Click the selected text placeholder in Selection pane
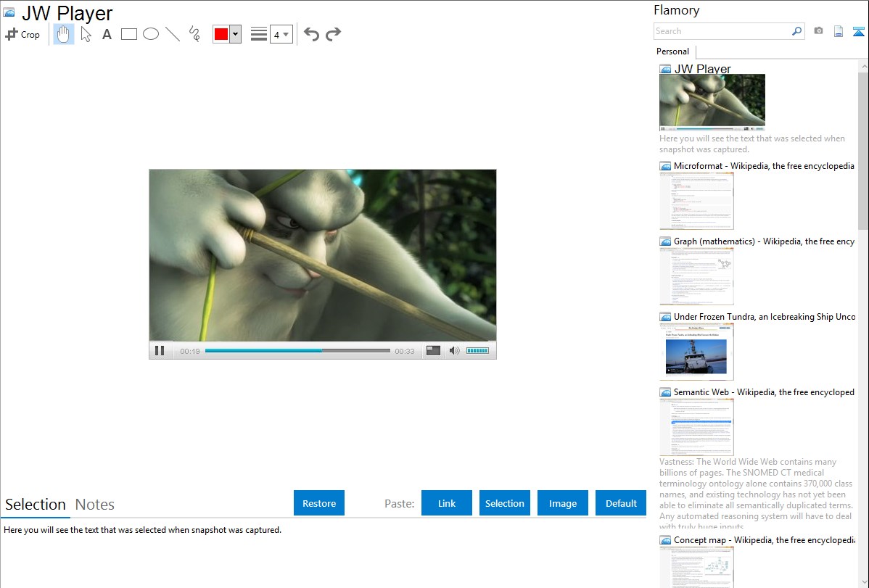 pos(142,530)
